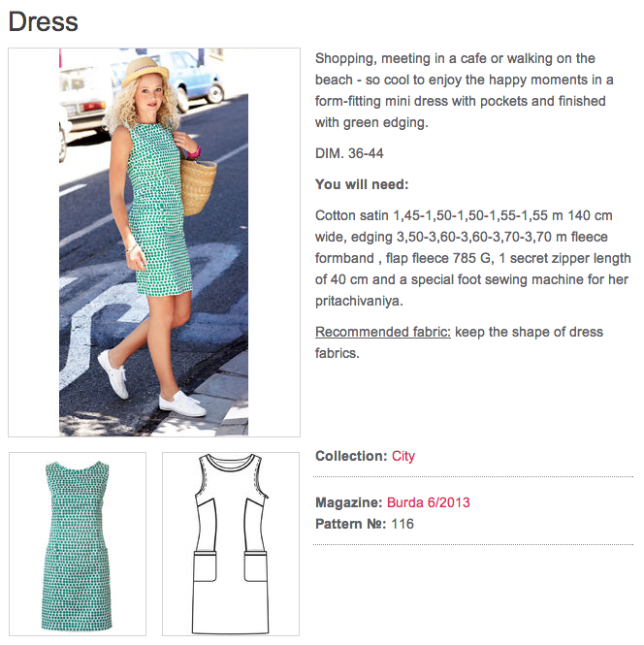
Task: Click the straw hat in the model photo
Action: 145,72
